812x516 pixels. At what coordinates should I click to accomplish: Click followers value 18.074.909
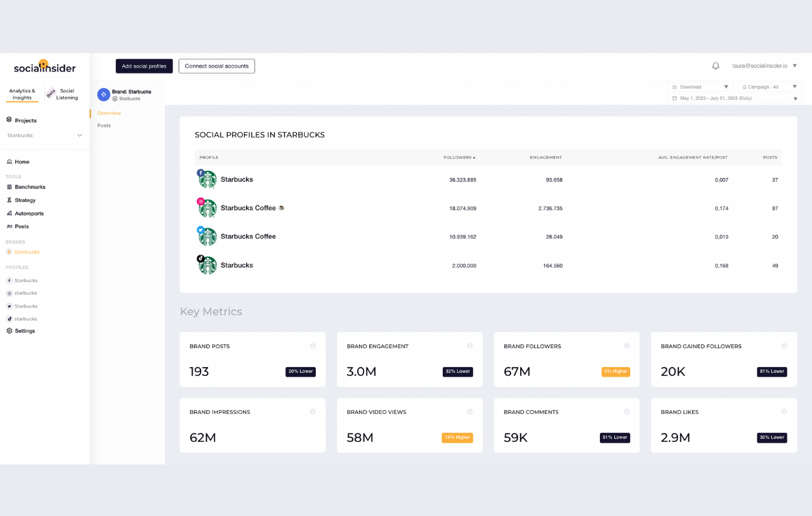coord(463,208)
